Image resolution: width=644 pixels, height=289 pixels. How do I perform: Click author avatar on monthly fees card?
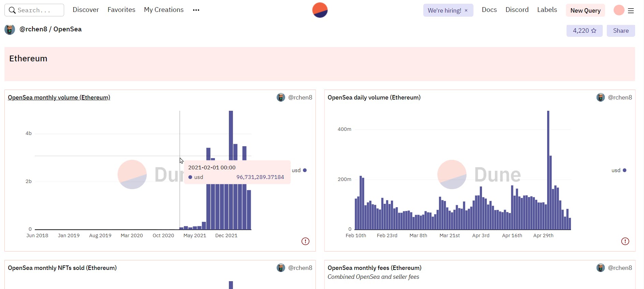601,268
